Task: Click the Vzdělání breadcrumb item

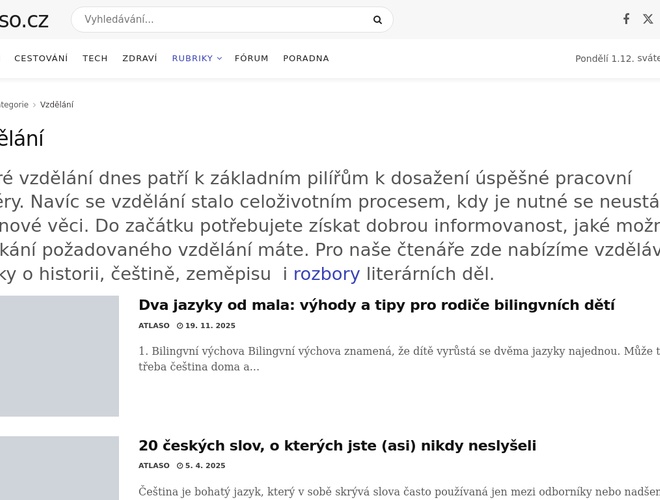Action: [x=57, y=105]
